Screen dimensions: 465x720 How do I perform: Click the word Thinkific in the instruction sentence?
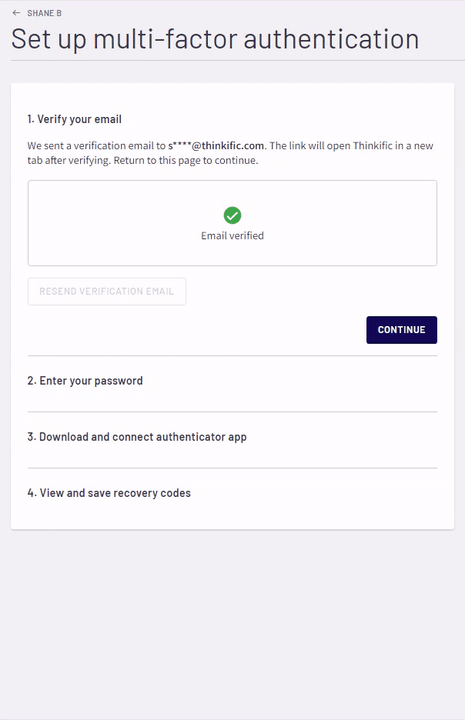tap(372, 146)
